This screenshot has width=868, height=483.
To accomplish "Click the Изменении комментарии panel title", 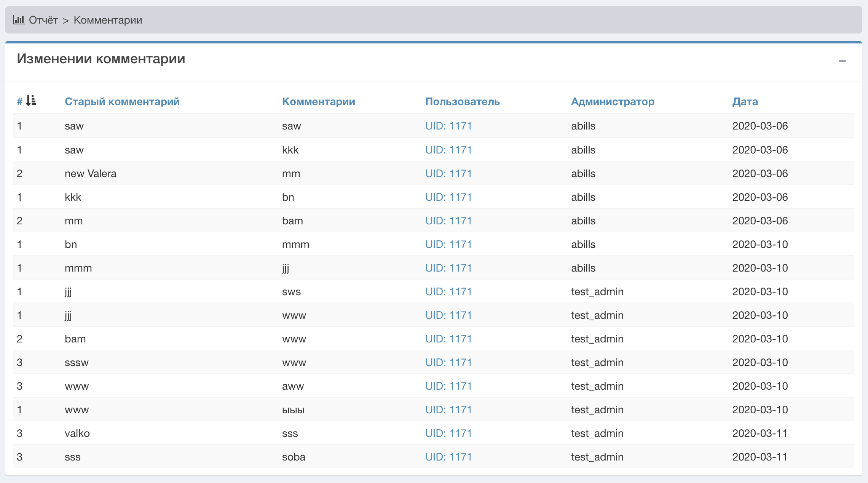I will (101, 59).
